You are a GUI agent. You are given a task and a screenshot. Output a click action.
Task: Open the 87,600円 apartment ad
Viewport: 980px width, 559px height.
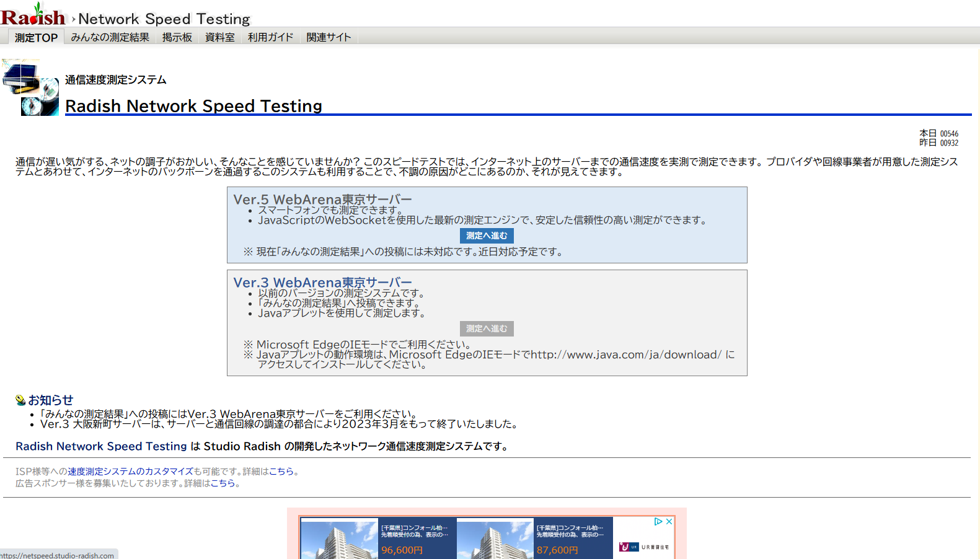click(x=535, y=538)
